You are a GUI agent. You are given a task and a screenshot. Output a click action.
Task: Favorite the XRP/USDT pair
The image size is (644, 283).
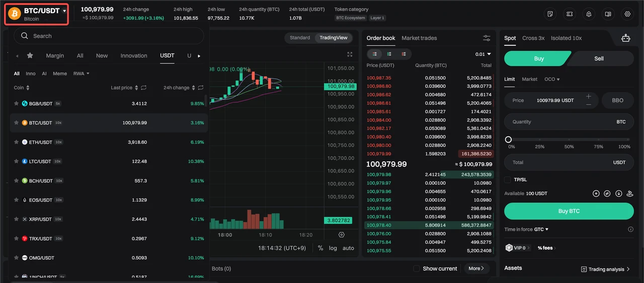17,219
